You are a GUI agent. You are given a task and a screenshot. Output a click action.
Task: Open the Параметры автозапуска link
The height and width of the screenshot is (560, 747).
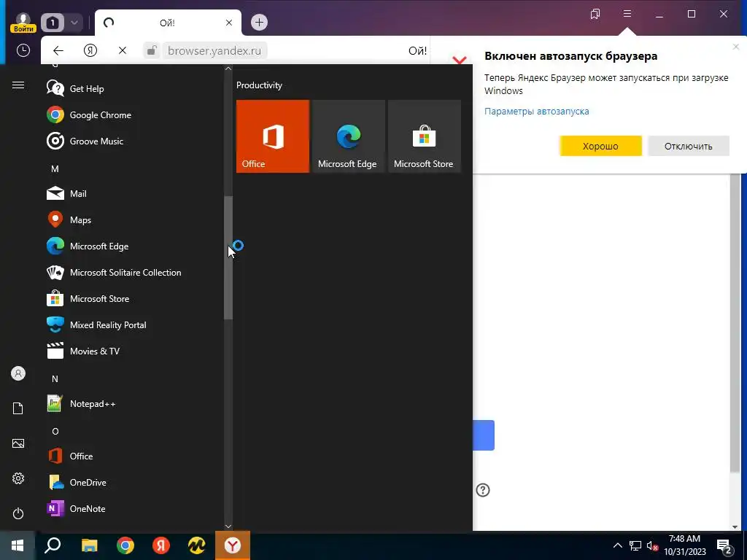(x=536, y=112)
